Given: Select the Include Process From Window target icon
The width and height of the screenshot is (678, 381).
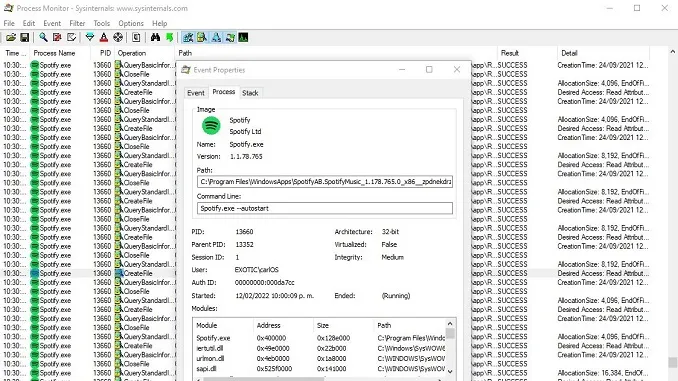Looking at the screenshot, I should (118, 38).
